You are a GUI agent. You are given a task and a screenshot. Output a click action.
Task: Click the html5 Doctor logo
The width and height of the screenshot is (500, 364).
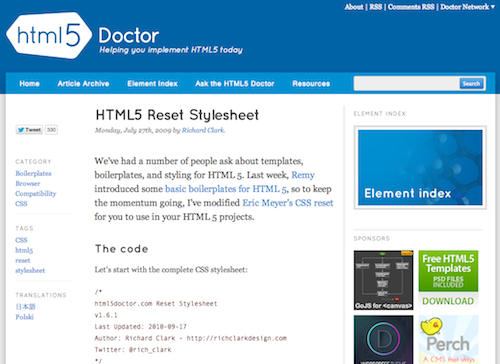pyautogui.click(x=82, y=36)
